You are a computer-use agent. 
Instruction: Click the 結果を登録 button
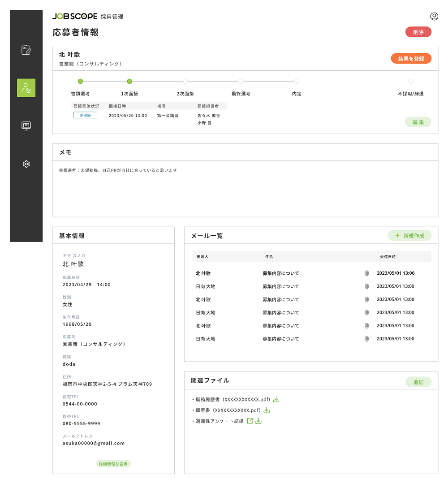coord(411,58)
